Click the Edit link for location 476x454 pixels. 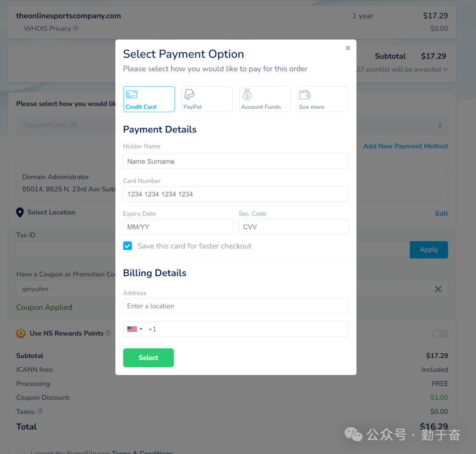441,214
